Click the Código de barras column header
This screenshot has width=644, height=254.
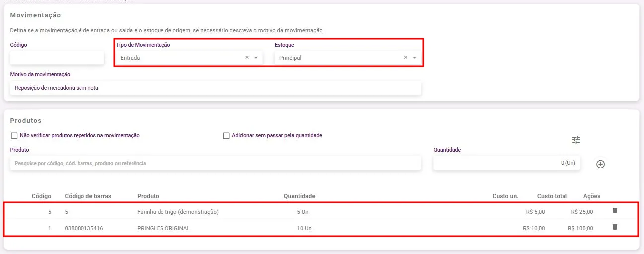point(88,196)
